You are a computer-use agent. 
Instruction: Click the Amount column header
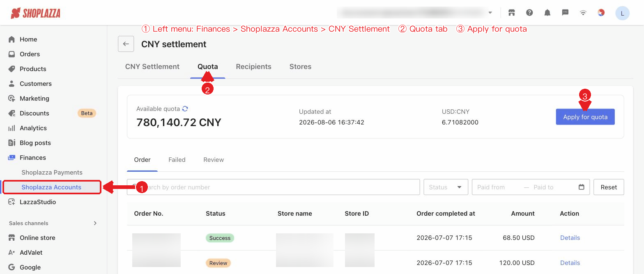523,214
